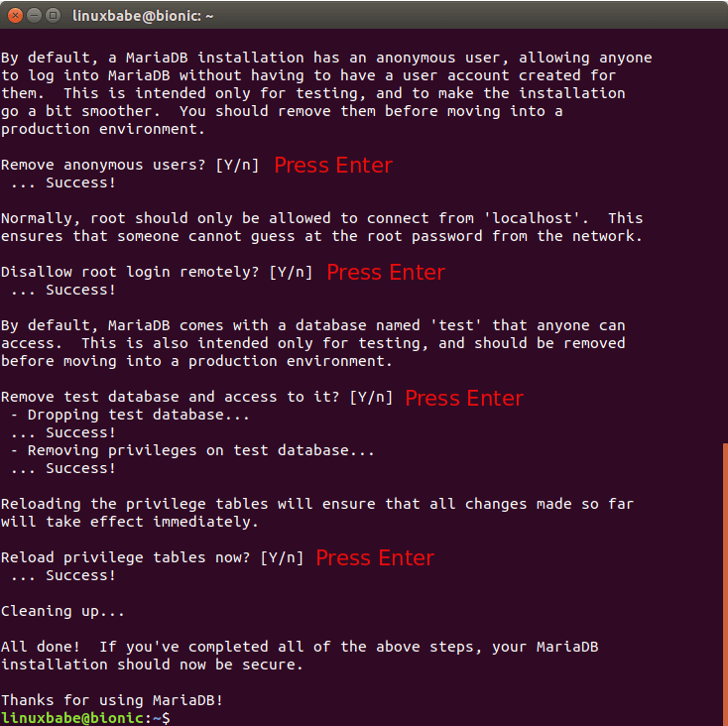
Task: Click the 'Remove anonymous users?' prompt text
Action: (130, 165)
